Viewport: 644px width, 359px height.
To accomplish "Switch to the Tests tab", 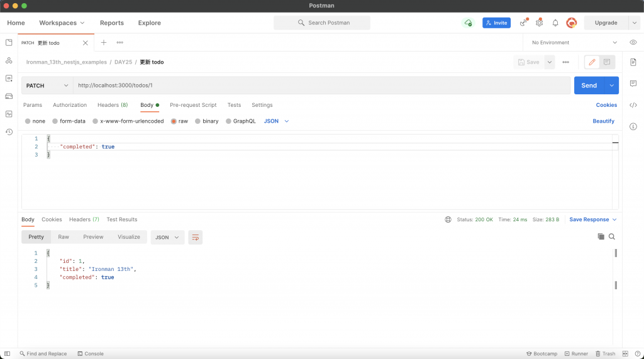I will pos(234,105).
